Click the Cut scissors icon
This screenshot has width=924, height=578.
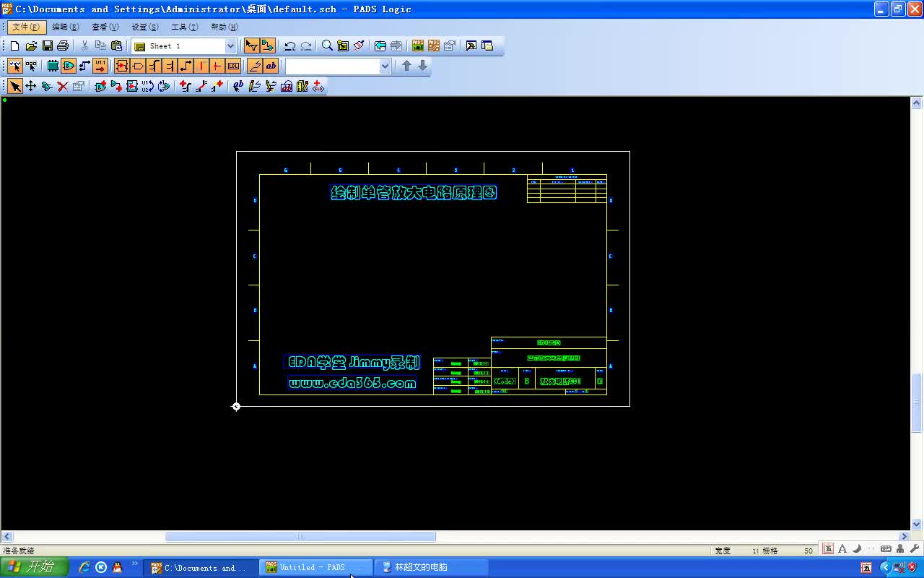84,46
